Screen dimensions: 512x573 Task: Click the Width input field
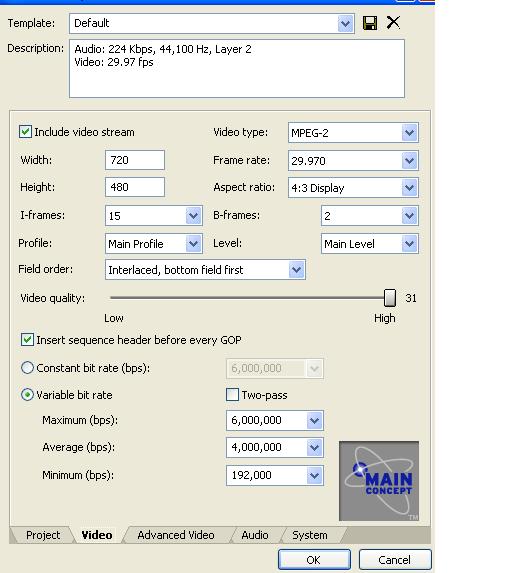coord(135,160)
